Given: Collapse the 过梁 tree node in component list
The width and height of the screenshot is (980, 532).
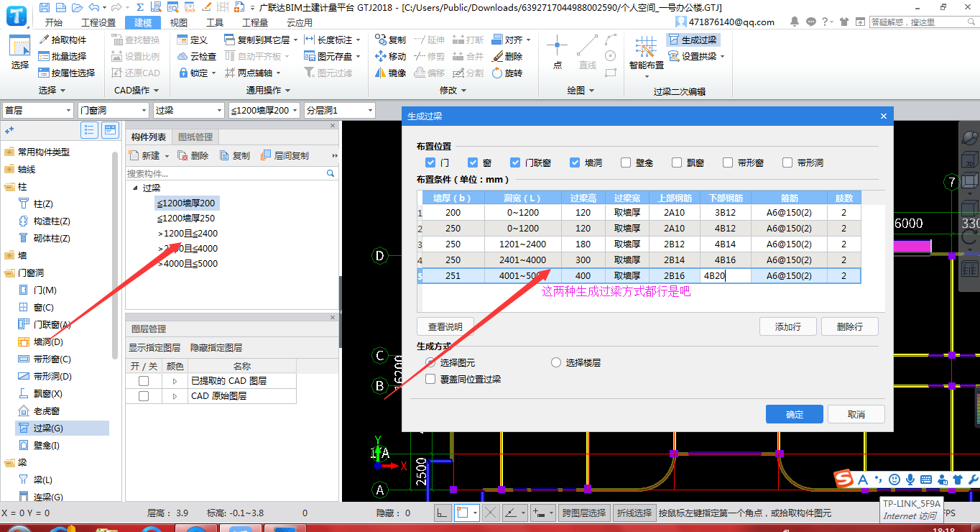Looking at the screenshot, I should click(x=134, y=188).
